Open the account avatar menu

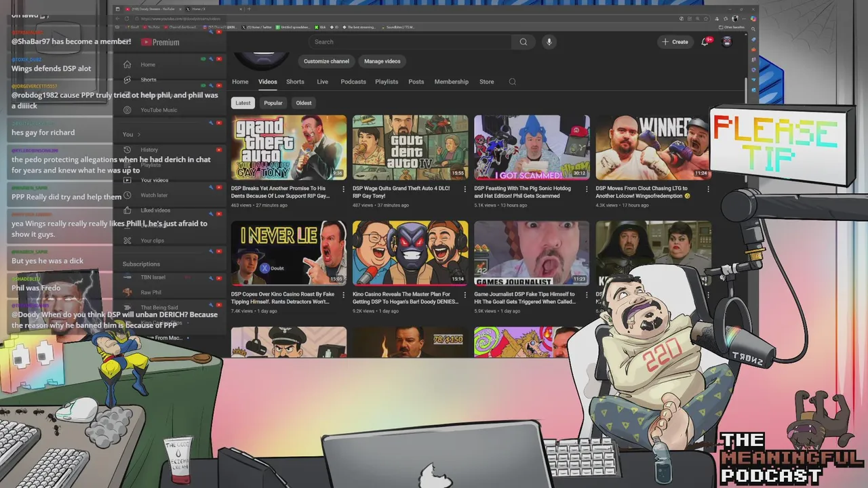(727, 42)
